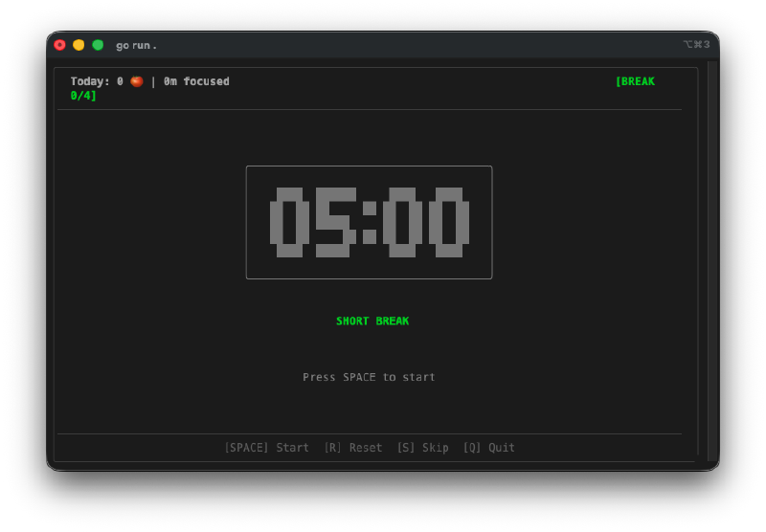The width and height of the screenshot is (766, 532).
Task: Choose the [S] Skip option in footer
Action: click(422, 448)
